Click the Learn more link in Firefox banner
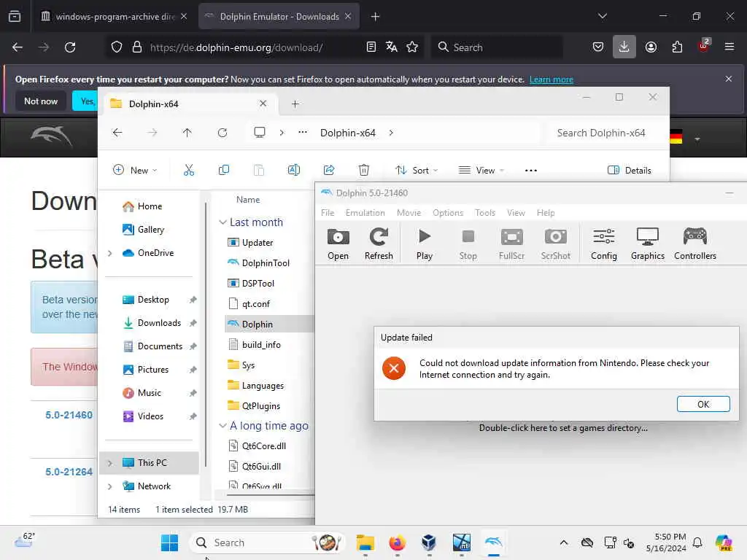Screen dimensions: 747x560 tap(551, 79)
